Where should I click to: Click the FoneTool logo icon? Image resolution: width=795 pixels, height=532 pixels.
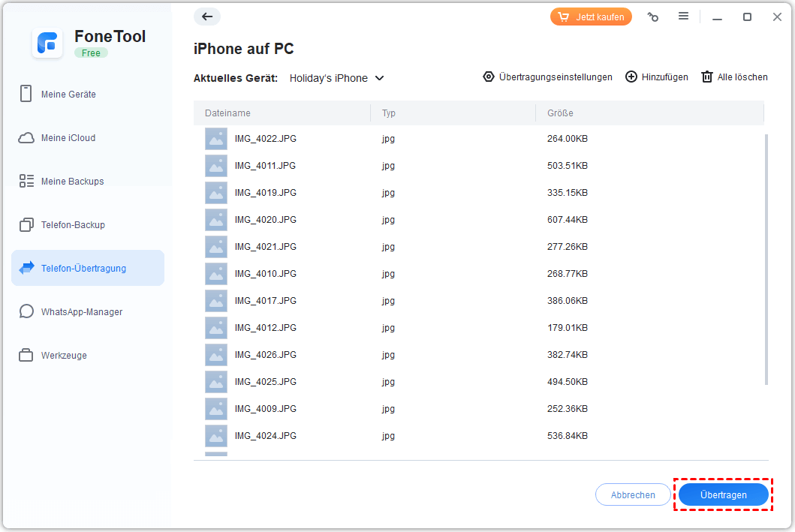pyautogui.click(x=47, y=44)
